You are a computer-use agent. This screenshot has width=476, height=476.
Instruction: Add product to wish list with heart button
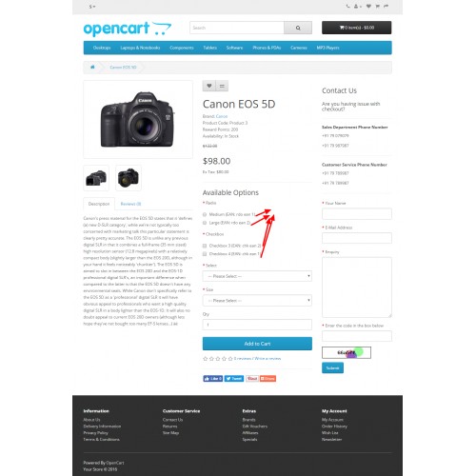point(208,86)
